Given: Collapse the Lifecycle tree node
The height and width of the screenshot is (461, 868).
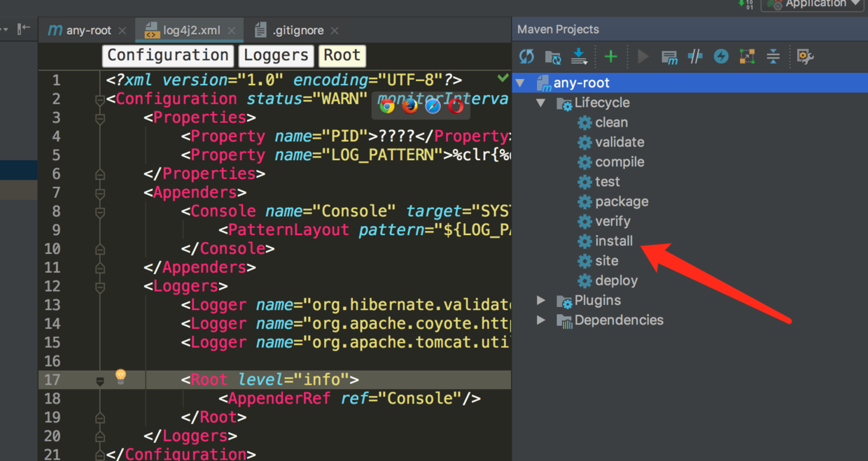Looking at the screenshot, I should [541, 103].
